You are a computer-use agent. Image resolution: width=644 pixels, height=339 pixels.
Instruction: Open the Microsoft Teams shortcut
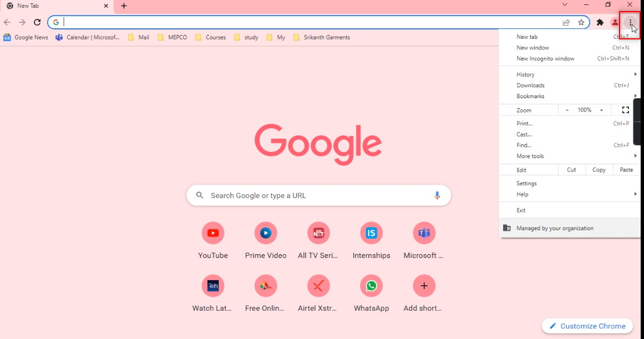coord(424,241)
